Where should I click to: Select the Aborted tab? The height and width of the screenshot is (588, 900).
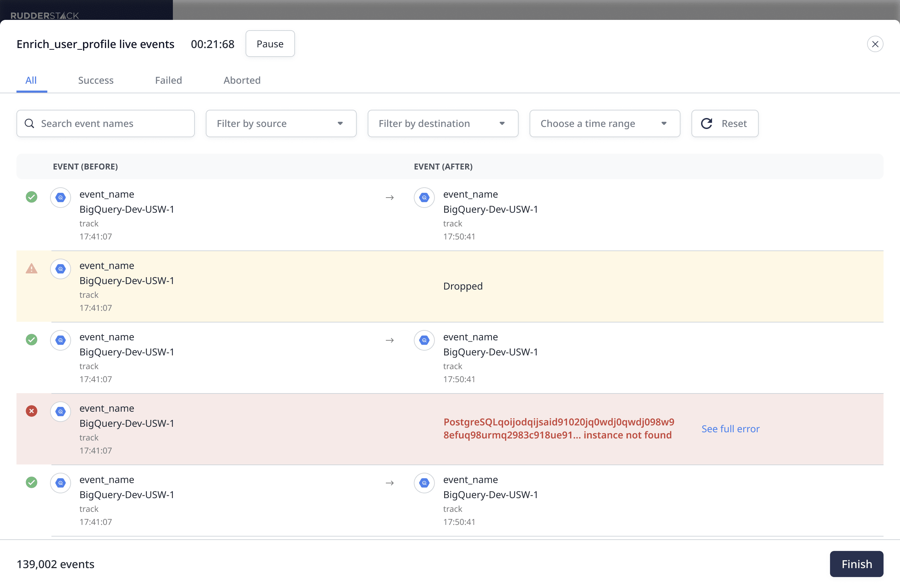[242, 80]
